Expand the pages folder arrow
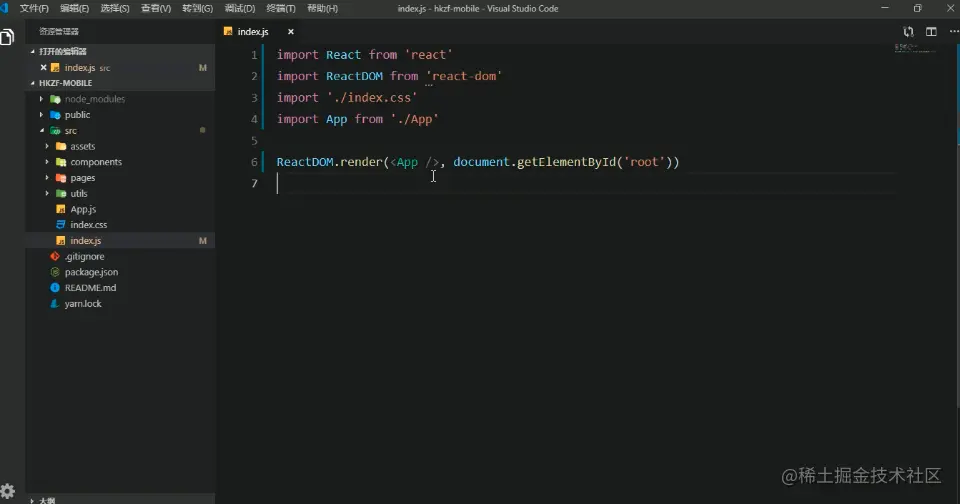Viewport: 960px width, 504px height. [47, 178]
